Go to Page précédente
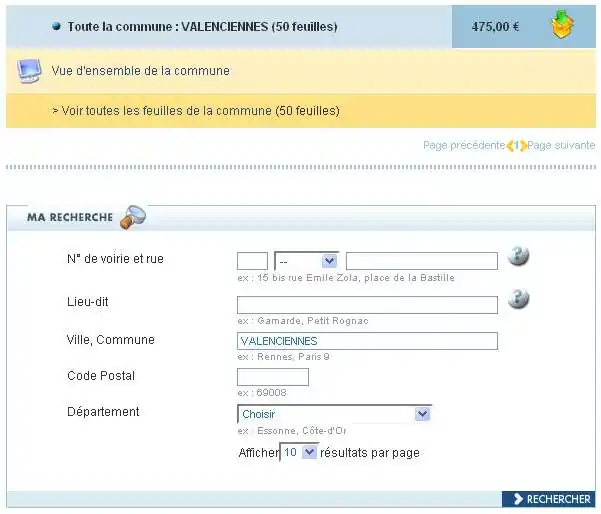 pyautogui.click(x=463, y=146)
